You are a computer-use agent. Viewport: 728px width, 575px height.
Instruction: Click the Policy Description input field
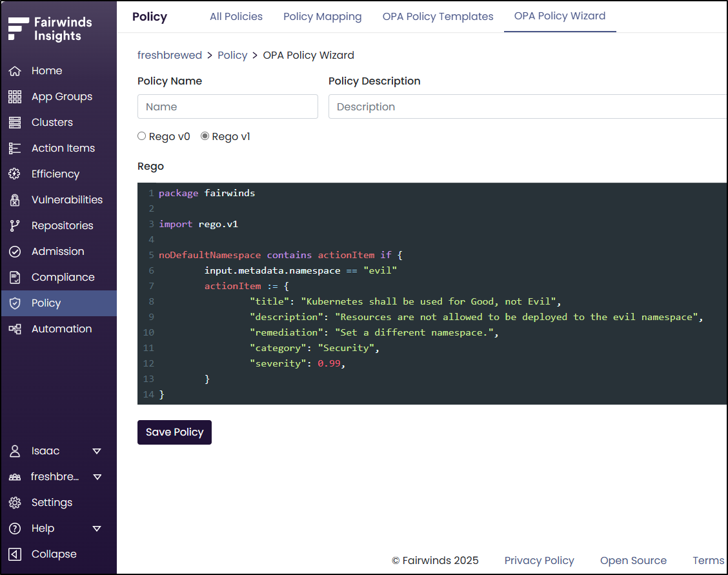coord(527,106)
